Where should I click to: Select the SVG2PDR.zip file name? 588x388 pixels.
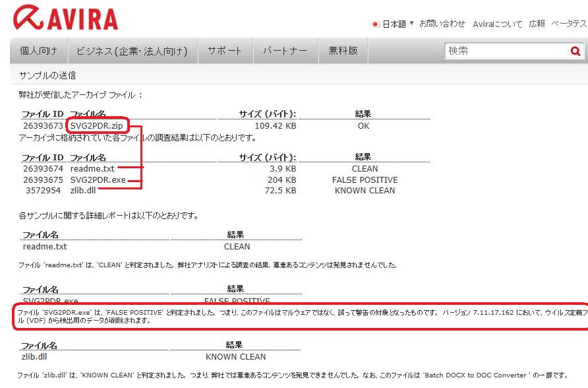pyautogui.click(x=97, y=126)
